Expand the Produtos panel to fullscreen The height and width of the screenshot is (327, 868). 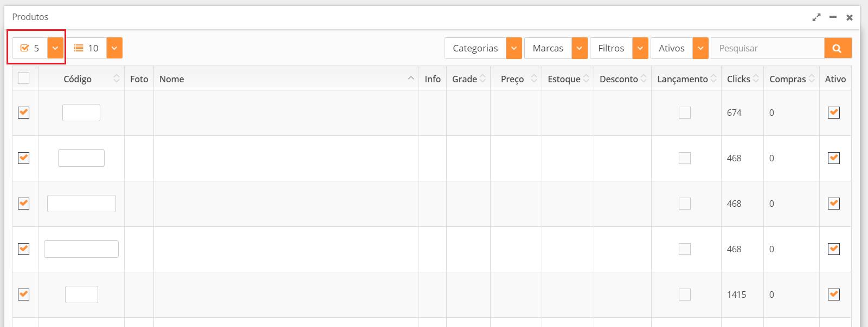816,17
